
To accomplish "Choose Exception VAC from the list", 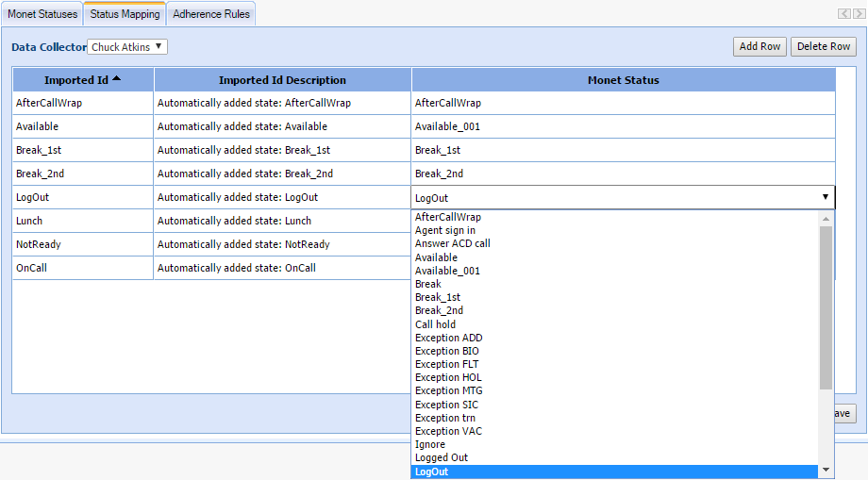I will [448, 431].
